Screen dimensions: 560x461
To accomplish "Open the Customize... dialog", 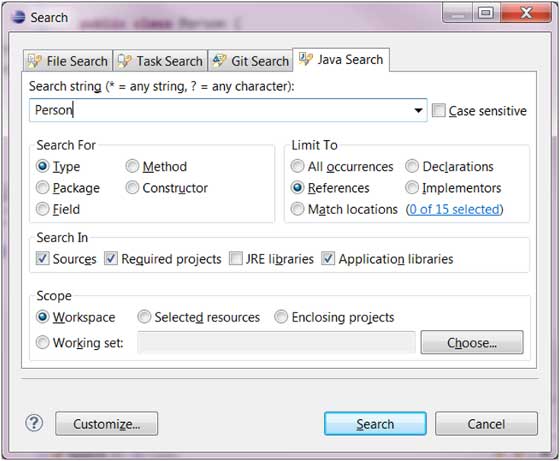I will (106, 424).
